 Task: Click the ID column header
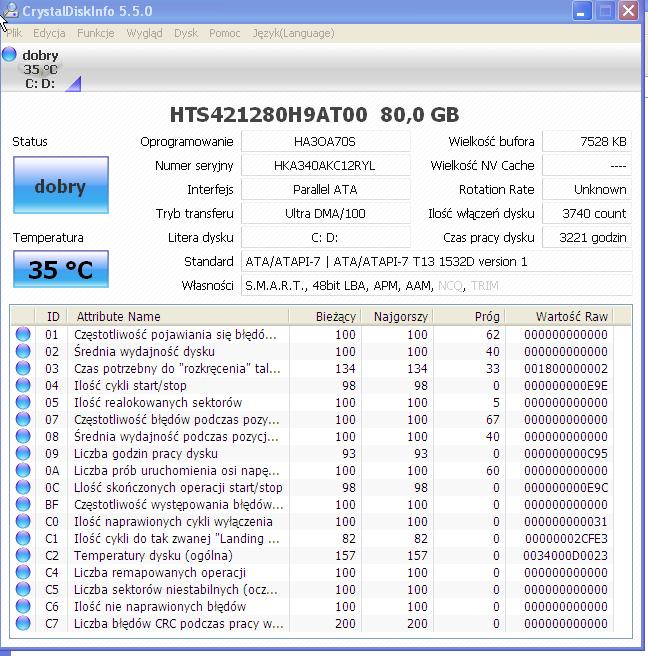[x=51, y=316]
